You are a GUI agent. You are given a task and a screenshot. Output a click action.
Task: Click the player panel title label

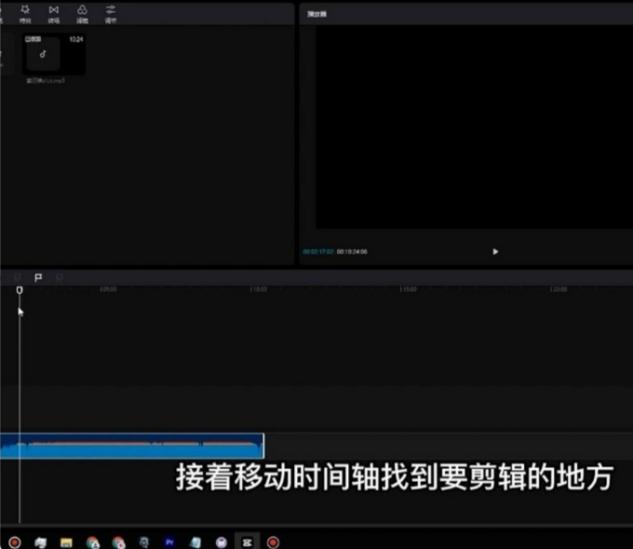click(x=317, y=14)
